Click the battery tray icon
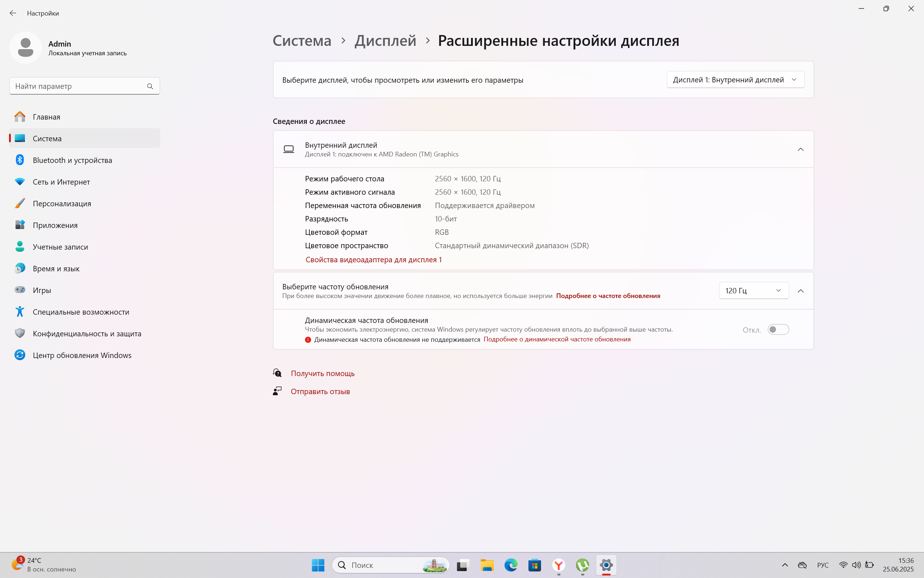The width and height of the screenshot is (924, 578). click(869, 565)
